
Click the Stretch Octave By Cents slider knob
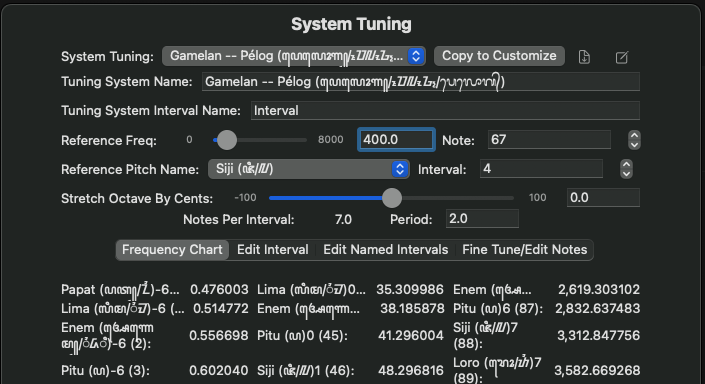[x=392, y=198]
